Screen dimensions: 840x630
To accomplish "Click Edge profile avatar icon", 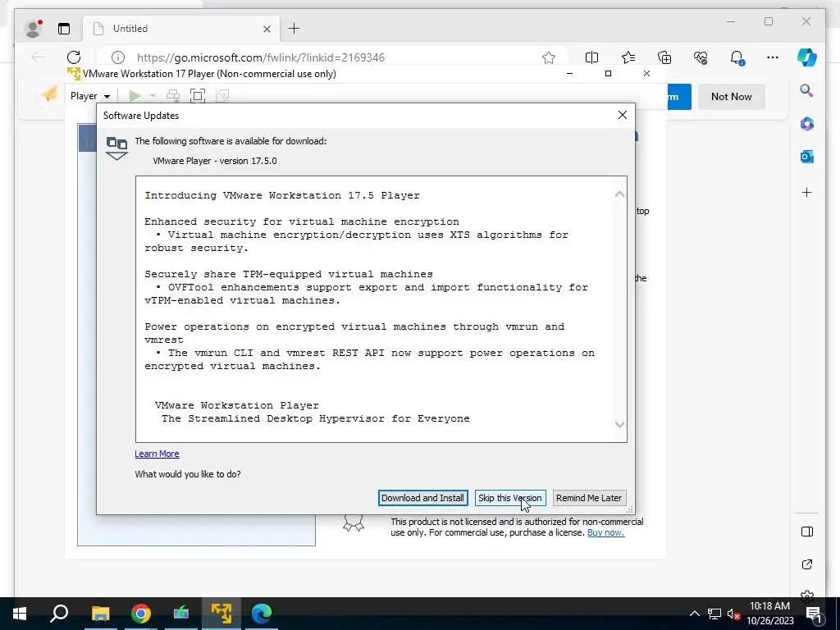I will point(34,29).
